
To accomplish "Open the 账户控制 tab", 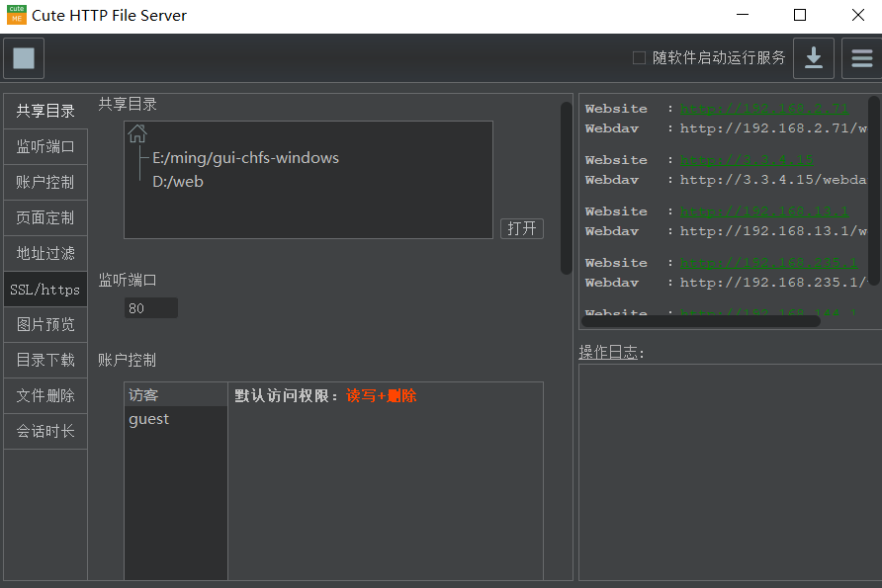I will point(45,182).
